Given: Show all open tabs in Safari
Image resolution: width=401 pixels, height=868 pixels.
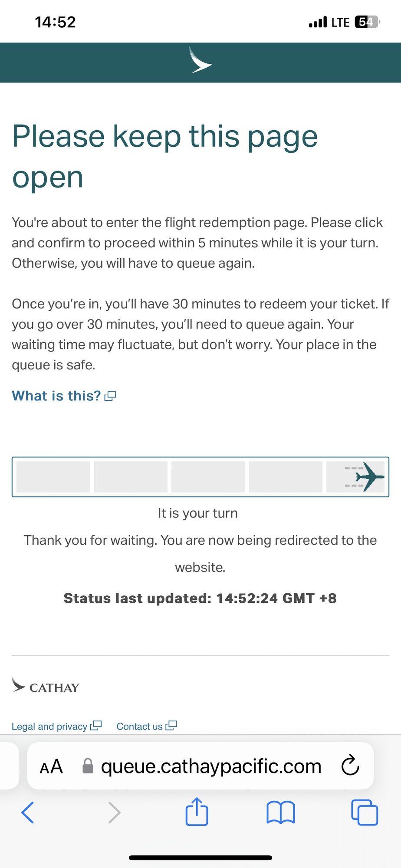Looking at the screenshot, I should (365, 812).
